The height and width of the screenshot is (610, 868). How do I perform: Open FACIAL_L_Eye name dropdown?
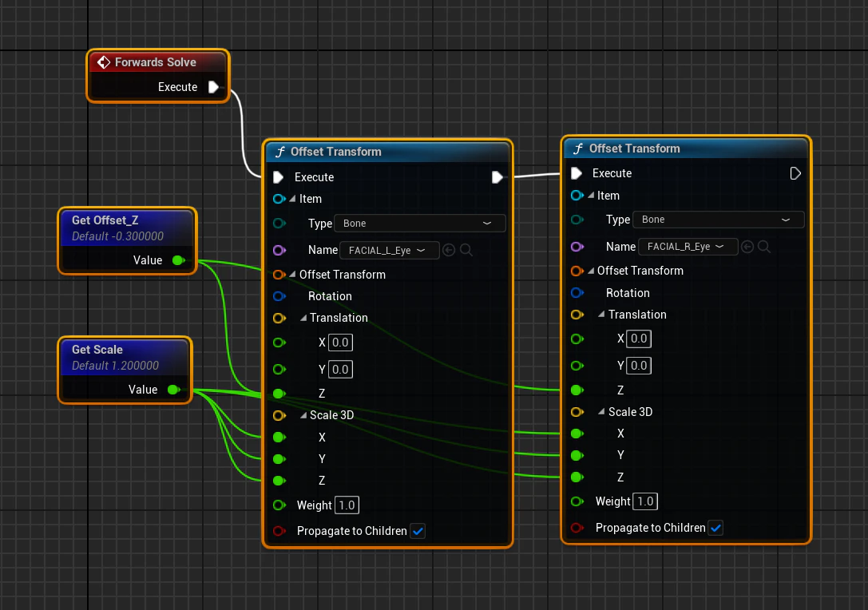[x=389, y=250]
